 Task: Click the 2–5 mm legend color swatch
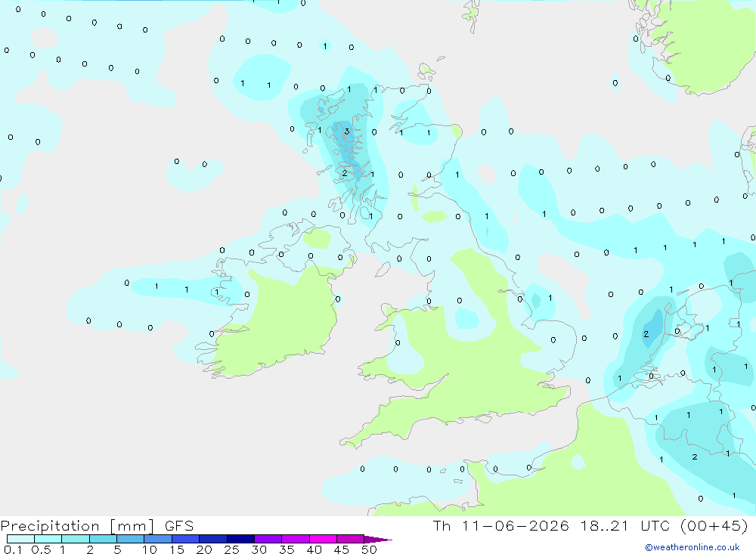[x=103, y=539]
